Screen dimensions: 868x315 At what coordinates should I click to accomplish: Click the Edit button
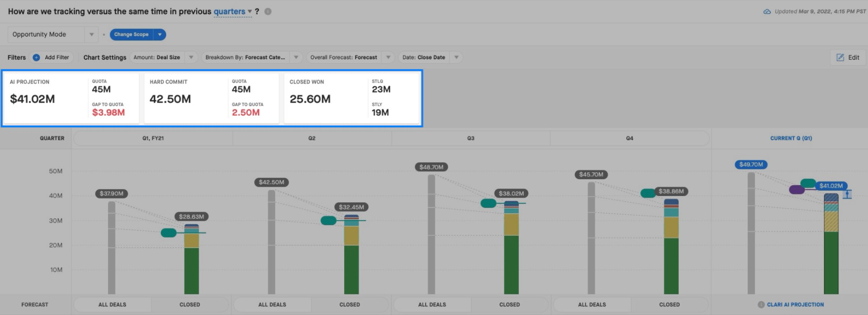click(x=848, y=57)
